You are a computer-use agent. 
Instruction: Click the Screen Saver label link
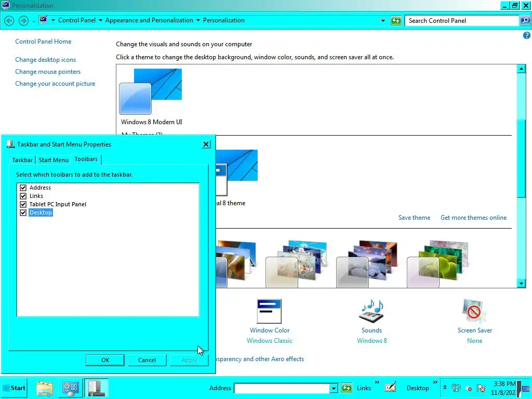475,330
